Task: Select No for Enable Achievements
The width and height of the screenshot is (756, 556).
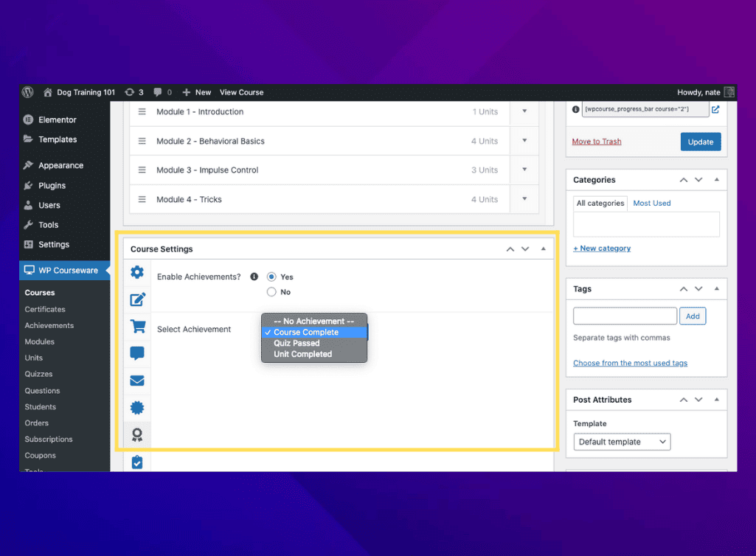Action: coord(272,292)
